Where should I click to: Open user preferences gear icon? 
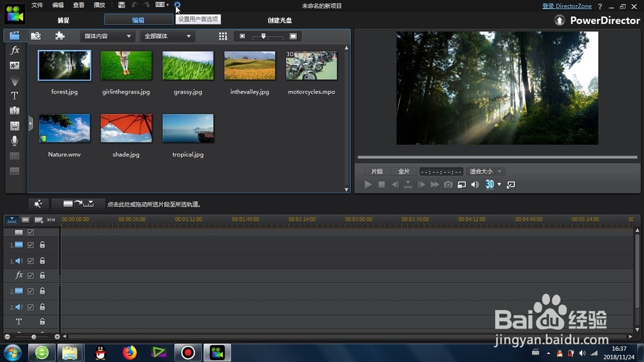pyautogui.click(x=177, y=5)
